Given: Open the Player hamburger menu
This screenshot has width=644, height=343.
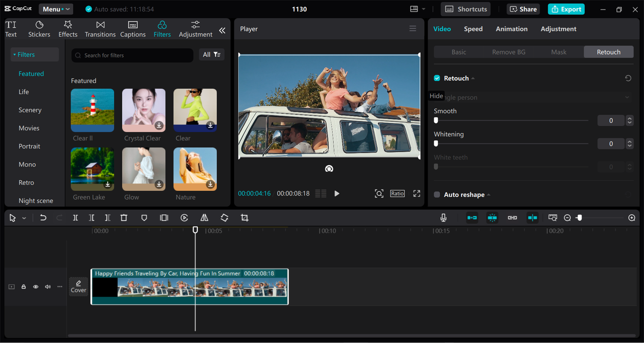Looking at the screenshot, I should [413, 29].
